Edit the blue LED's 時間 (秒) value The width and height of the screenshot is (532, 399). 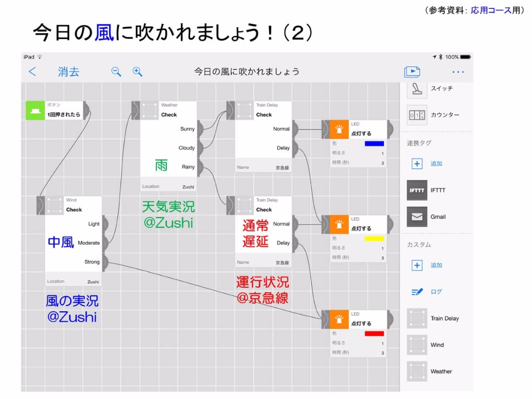coord(382,163)
